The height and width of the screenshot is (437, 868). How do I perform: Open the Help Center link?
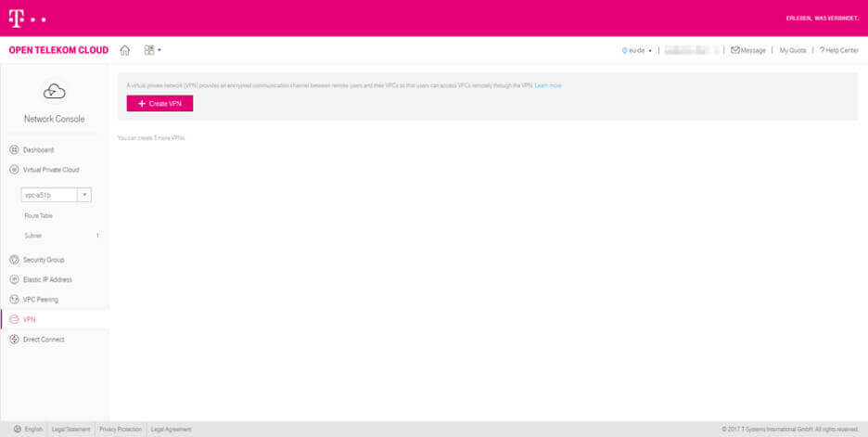[x=842, y=50]
